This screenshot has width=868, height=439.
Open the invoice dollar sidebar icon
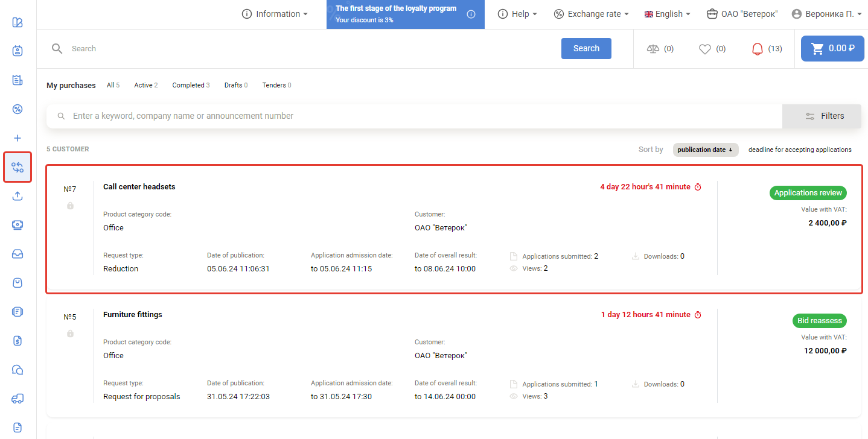click(18, 341)
